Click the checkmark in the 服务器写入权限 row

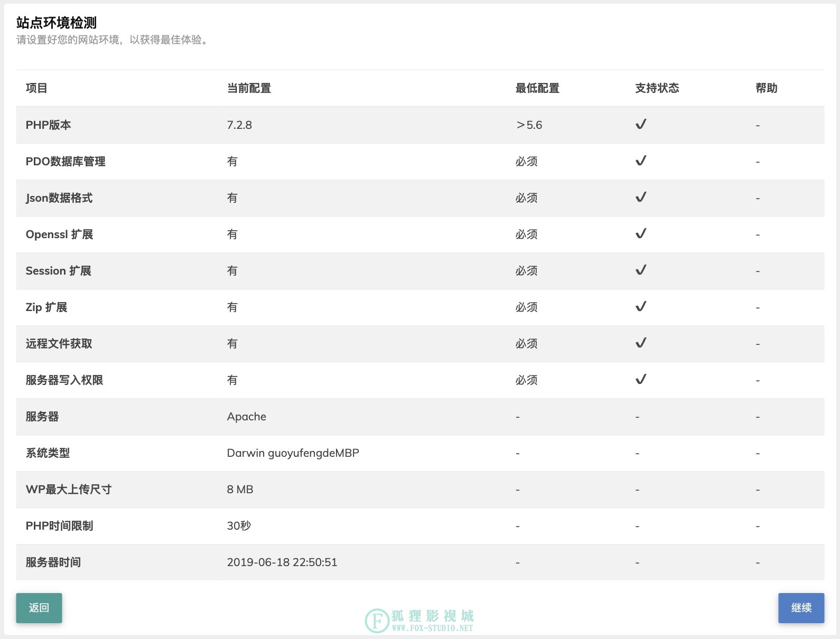[x=641, y=380]
